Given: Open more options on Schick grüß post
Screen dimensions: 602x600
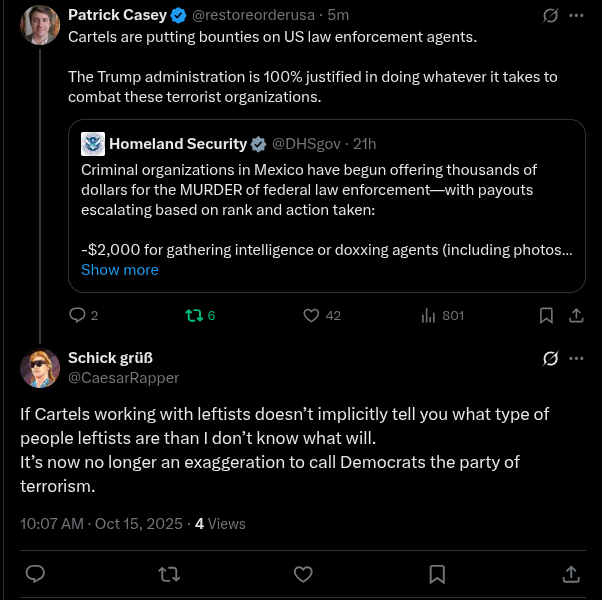Looking at the screenshot, I should click(x=576, y=358).
